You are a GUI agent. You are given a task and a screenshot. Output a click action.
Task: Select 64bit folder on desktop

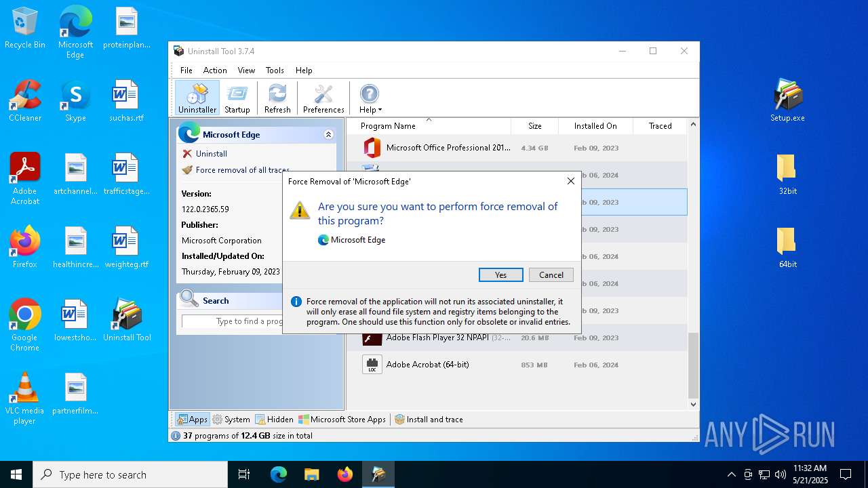click(x=787, y=247)
